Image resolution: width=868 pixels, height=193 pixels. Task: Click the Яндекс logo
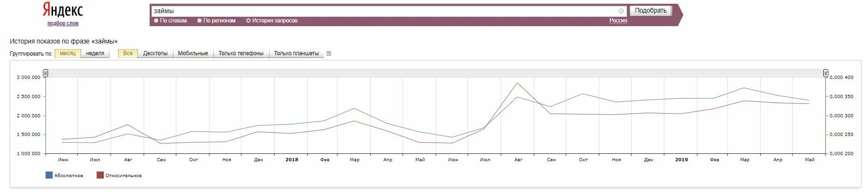[63, 10]
